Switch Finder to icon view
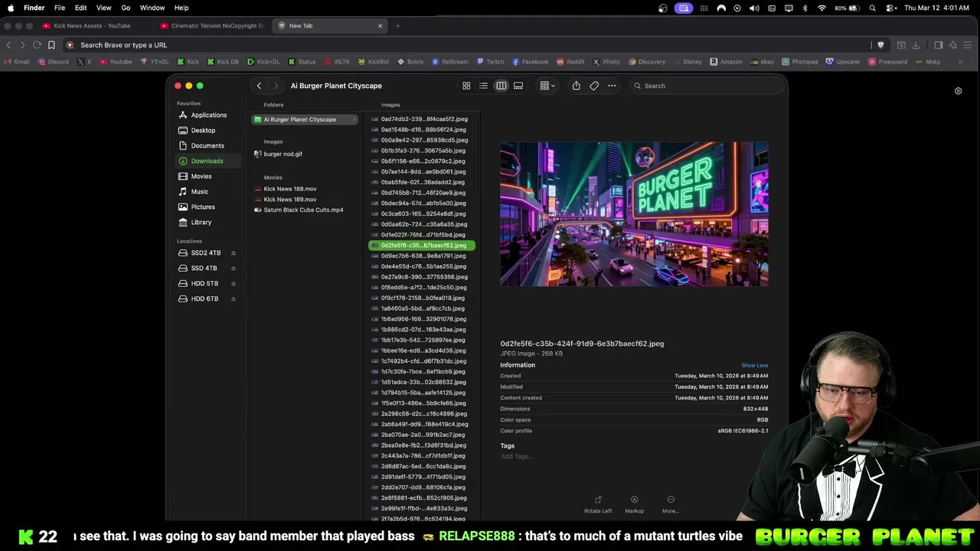Viewport: 980px width, 551px height. (466, 86)
